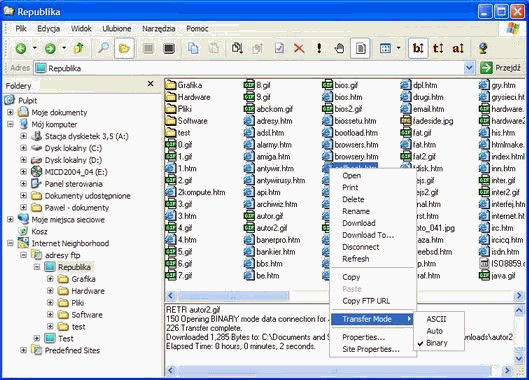529x380 pixels.
Task: Open the Plik menu
Action: (x=21, y=29)
